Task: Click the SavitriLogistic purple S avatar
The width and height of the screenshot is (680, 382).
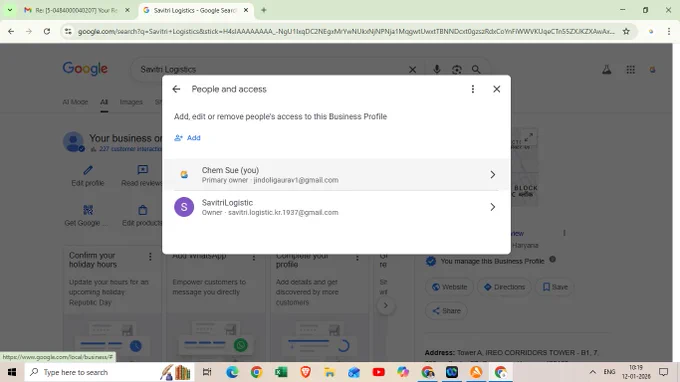Action: click(184, 207)
